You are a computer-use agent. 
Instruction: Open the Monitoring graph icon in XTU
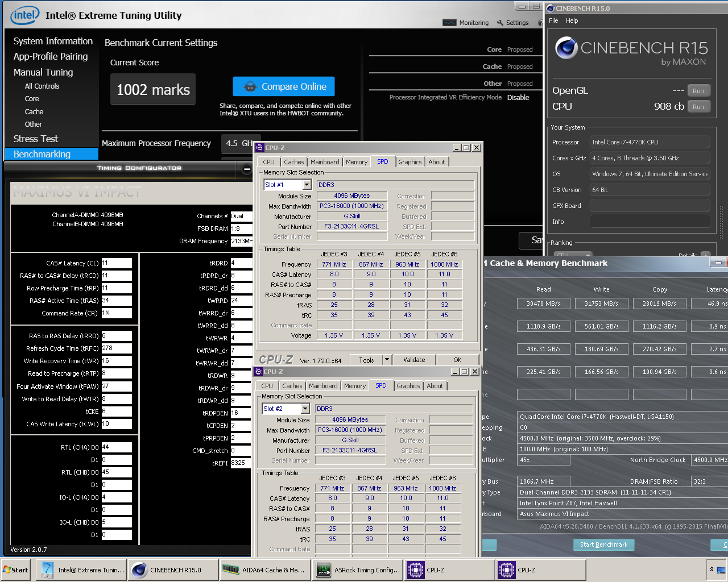pos(449,23)
